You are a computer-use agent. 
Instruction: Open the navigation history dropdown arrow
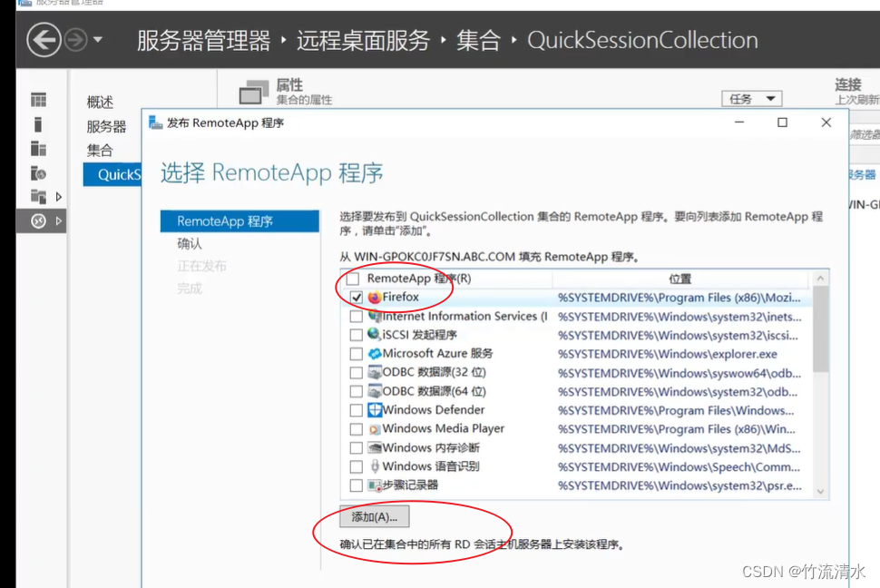(98, 40)
